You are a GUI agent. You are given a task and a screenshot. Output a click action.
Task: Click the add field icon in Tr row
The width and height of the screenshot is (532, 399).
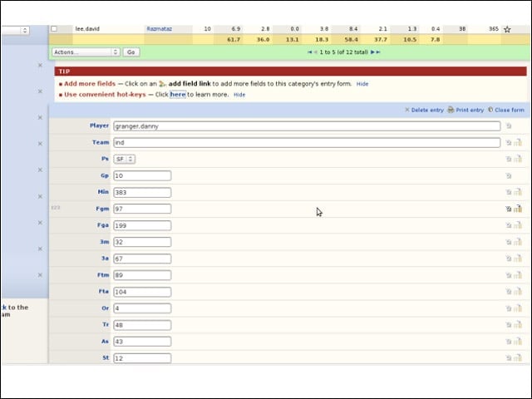click(518, 325)
